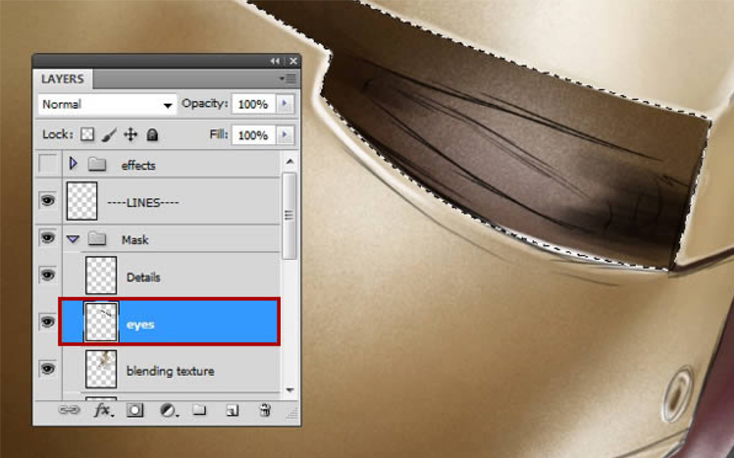The image size is (734, 458).
Task: Select the 'eyes' layer name
Action: pyautogui.click(x=140, y=325)
